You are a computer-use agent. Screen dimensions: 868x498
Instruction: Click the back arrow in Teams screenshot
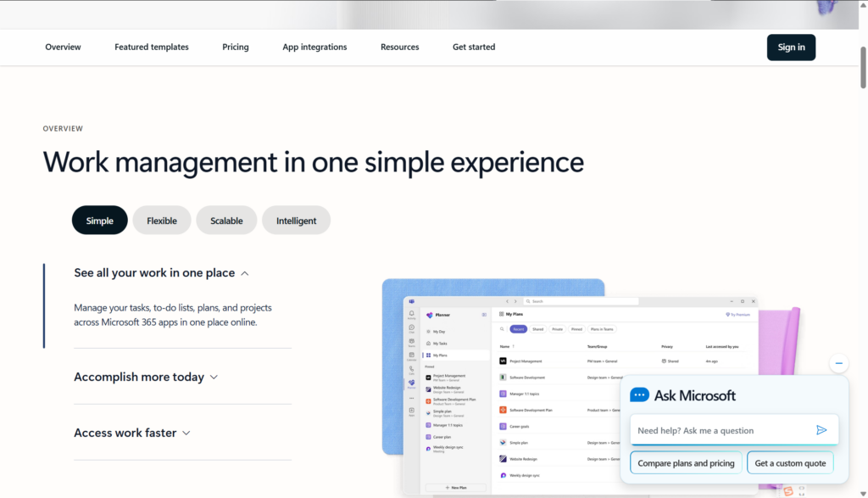click(507, 301)
